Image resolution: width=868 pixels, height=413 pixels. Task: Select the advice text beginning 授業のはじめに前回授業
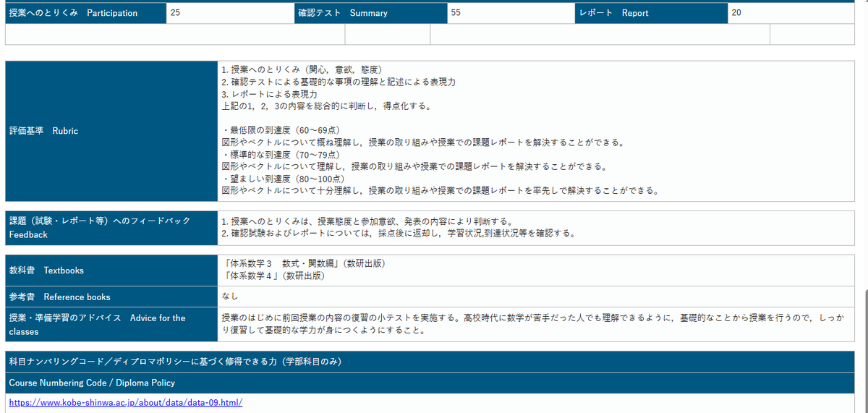pos(532,324)
